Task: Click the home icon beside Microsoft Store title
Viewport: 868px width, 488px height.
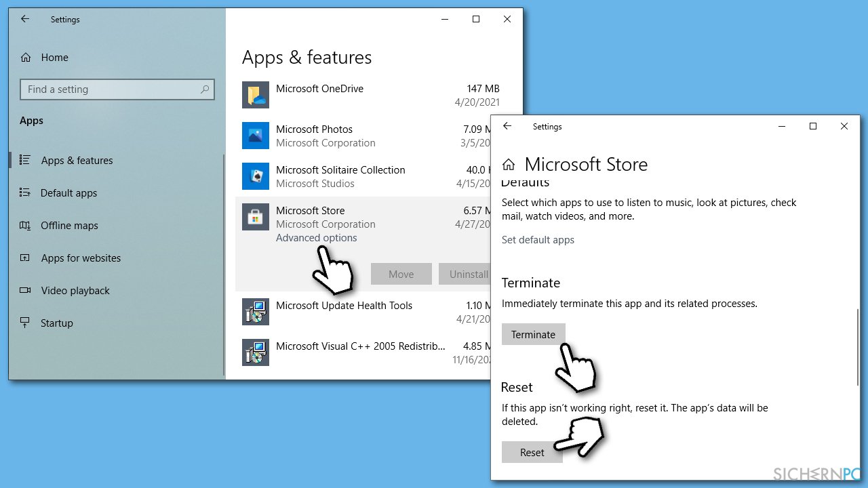Action: click(x=509, y=164)
